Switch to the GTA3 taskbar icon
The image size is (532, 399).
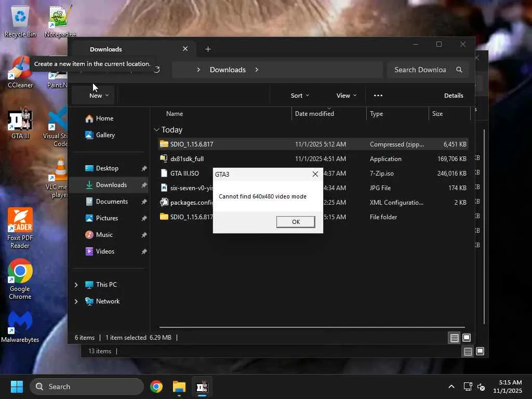202,387
